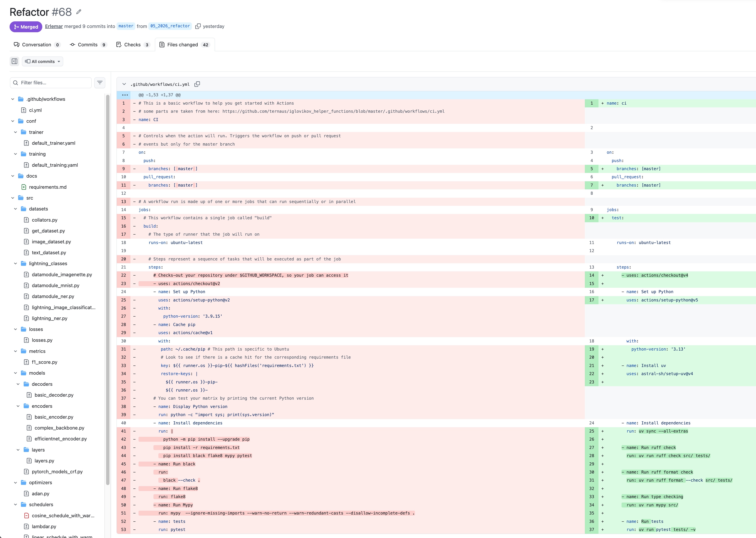Collapse the lightning_classes folder chevron
Image resolution: width=756 pixels, height=538 pixels.
[15, 263]
